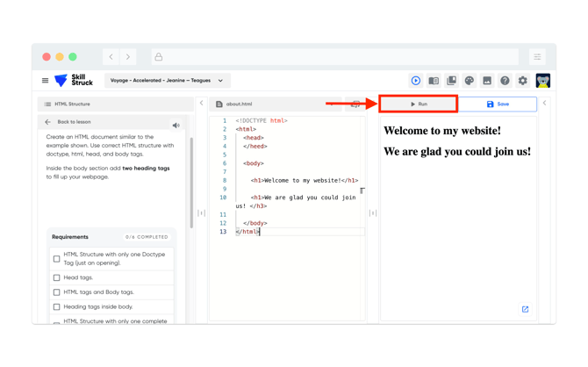Open the color palette theme icon
Viewport: 588px width, 367px height.
coord(470,81)
